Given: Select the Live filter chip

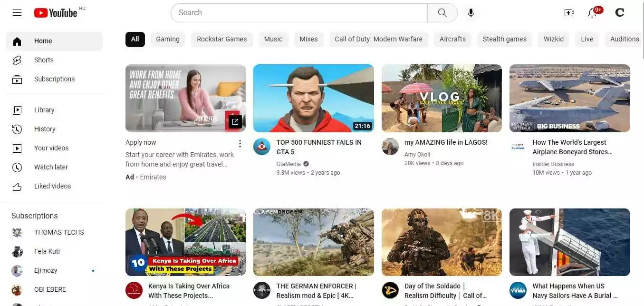Looking at the screenshot, I should click(587, 39).
